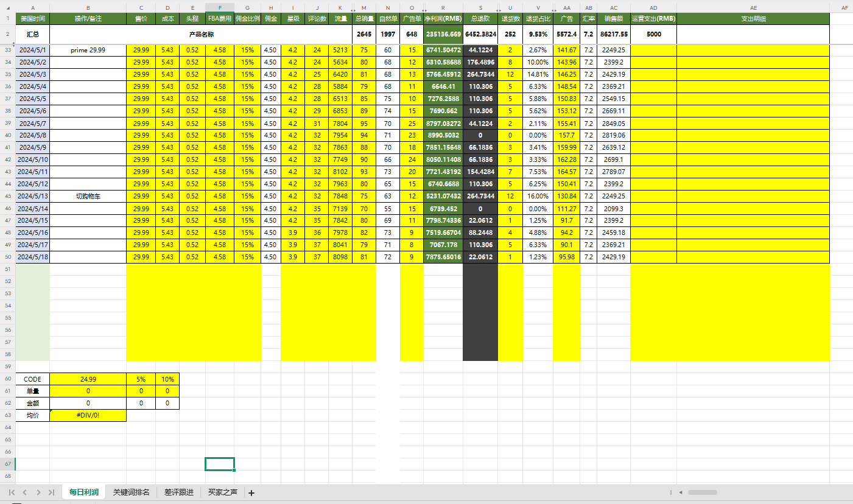Go to the 买家之声 sheet tab

click(x=222, y=492)
